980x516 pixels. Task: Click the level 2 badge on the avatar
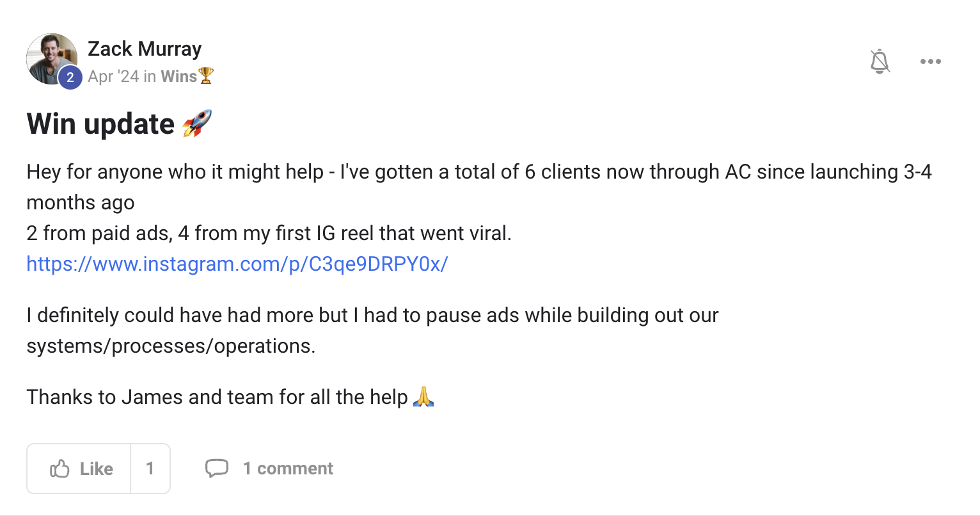tap(70, 78)
